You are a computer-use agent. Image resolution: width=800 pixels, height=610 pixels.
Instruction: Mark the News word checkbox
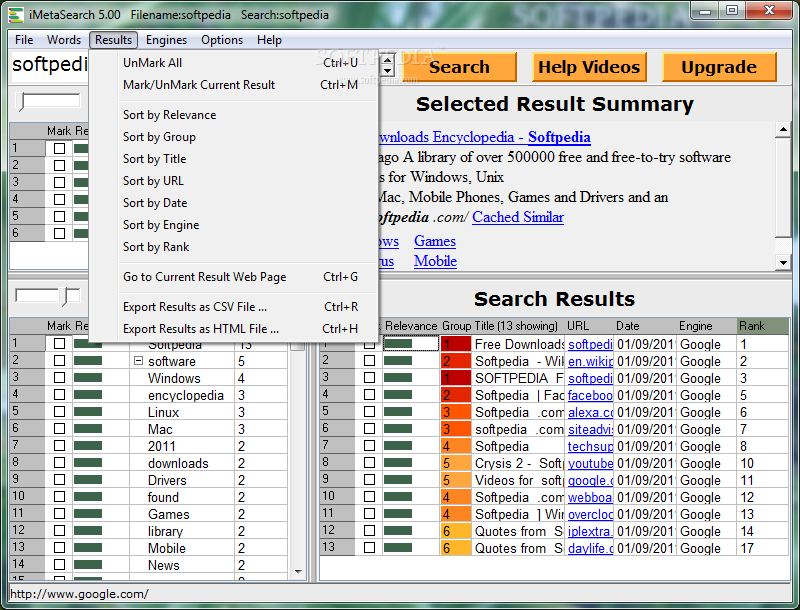point(59,565)
